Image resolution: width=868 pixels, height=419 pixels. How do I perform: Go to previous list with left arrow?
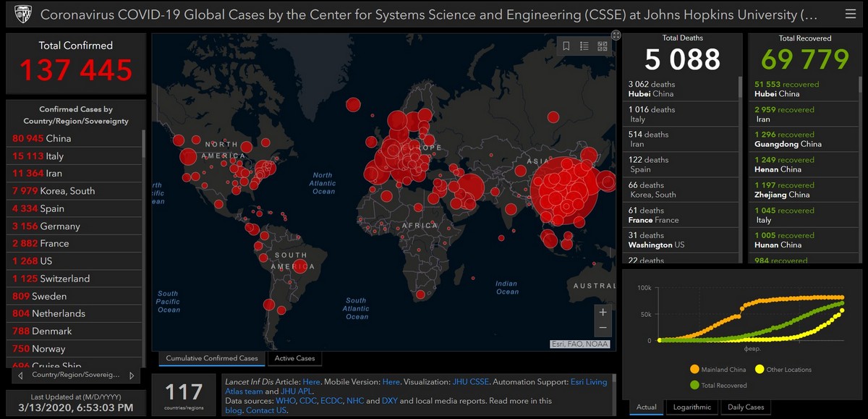point(20,376)
